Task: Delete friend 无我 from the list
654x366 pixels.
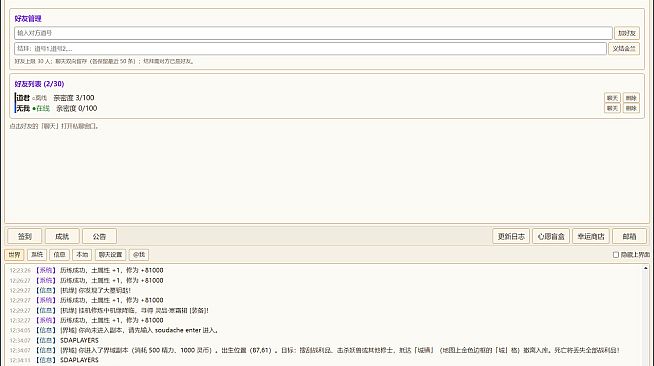Action: (631, 108)
